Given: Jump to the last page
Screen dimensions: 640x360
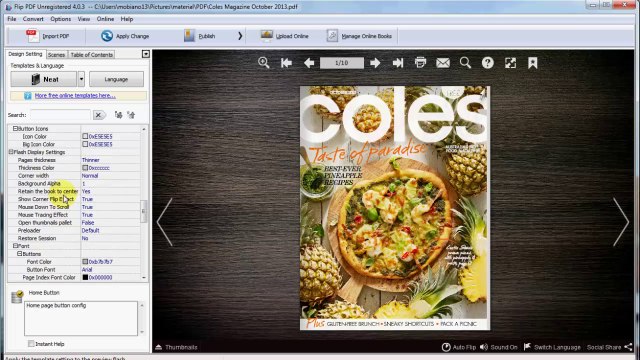Looking at the screenshot, I should (398, 62).
